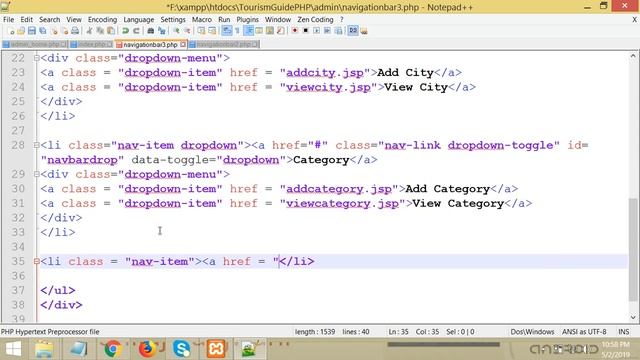Toggle the function list panel icon
640x360 pixels.
[x=281, y=31]
